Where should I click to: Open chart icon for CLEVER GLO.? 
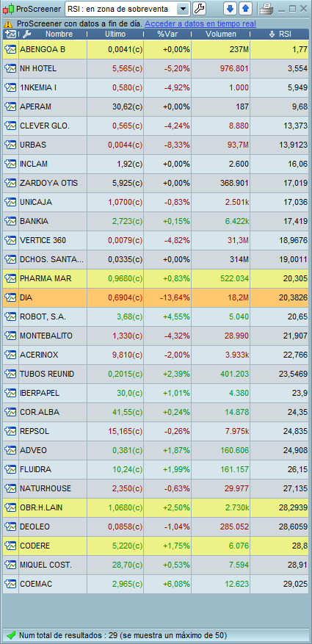tap(10, 126)
